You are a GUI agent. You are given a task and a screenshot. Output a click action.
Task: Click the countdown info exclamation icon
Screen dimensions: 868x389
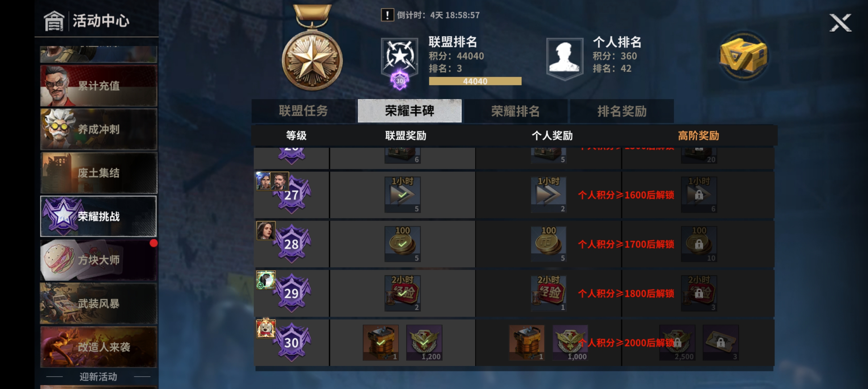(387, 15)
